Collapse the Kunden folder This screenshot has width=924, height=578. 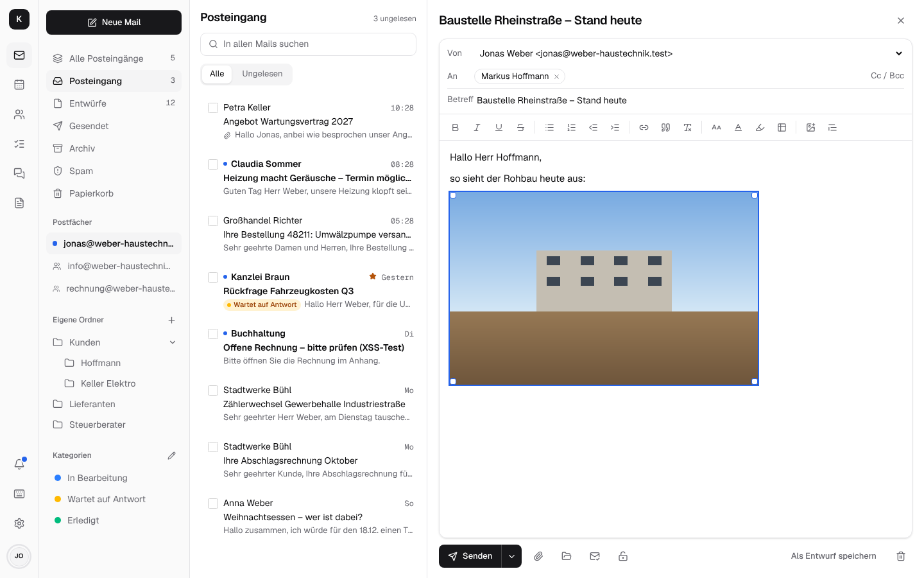tap(173, 342)
